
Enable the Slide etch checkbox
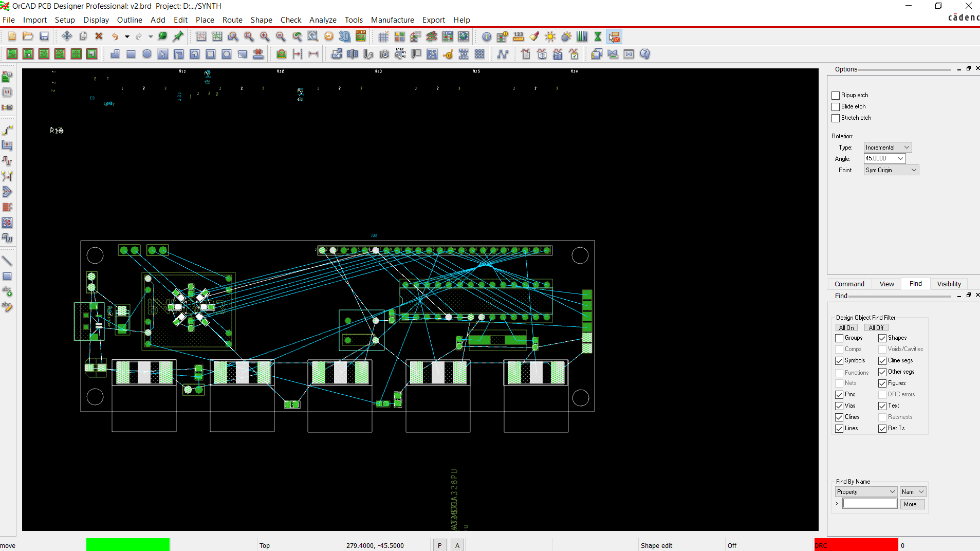(x=836, y=106)
